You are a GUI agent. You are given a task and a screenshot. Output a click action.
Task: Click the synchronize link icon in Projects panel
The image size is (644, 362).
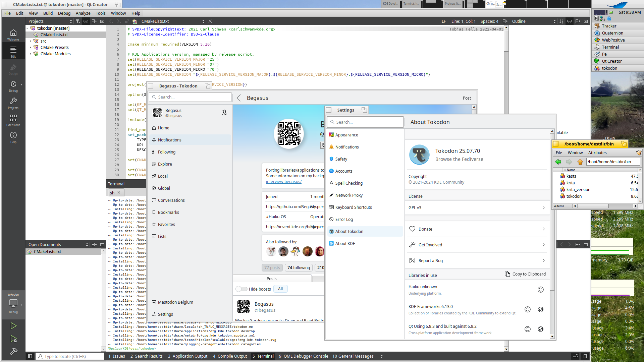pos(86,21)
